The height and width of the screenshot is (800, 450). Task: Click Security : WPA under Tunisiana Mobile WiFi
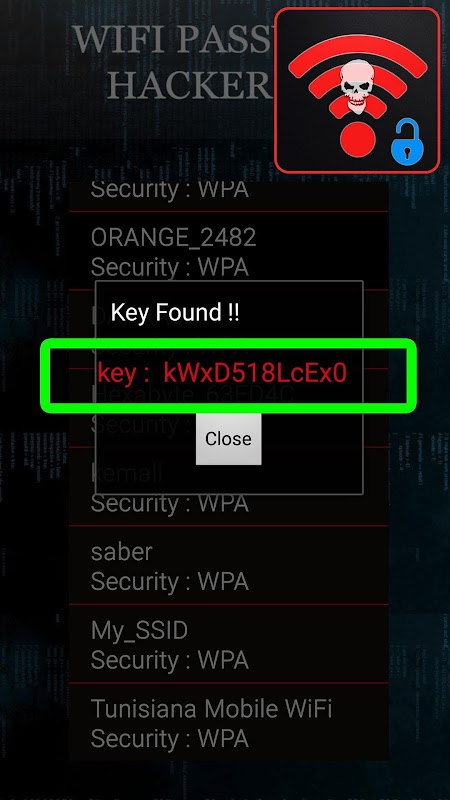coord(169,738)
